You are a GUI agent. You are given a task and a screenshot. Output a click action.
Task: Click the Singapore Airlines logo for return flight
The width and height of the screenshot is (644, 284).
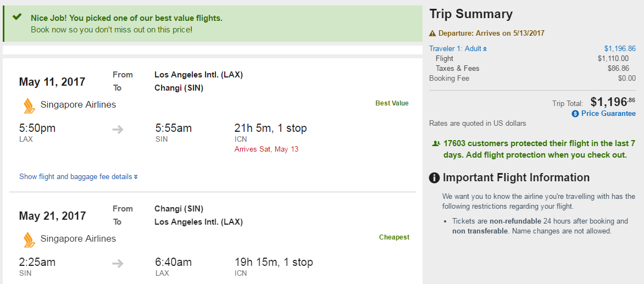pos(29,239)
